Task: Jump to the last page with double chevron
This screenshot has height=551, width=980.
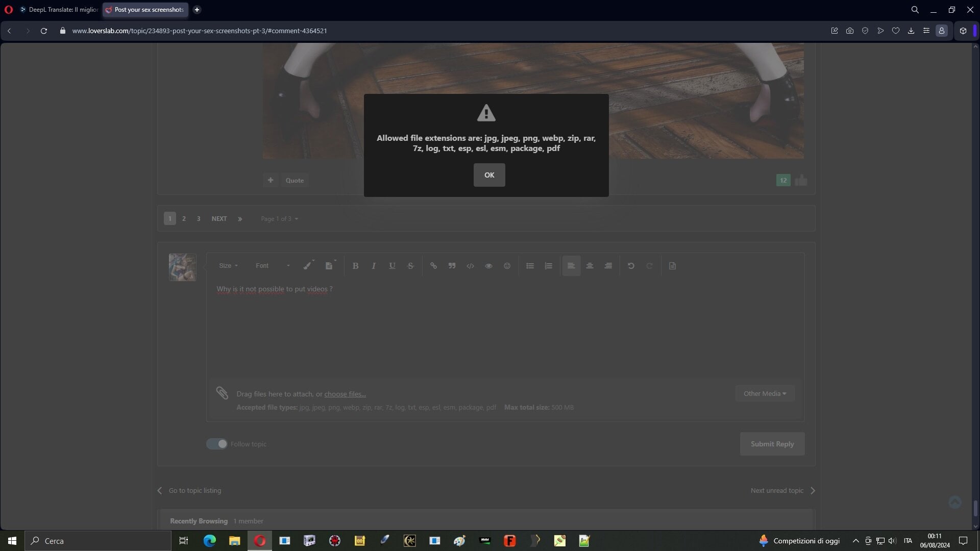Action: click(240, 219)
